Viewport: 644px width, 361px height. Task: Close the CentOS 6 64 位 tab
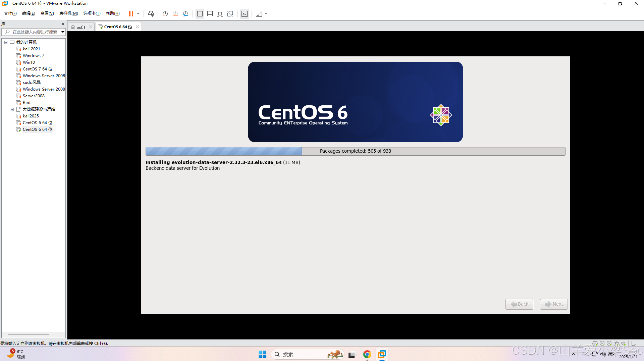point(137,27)
